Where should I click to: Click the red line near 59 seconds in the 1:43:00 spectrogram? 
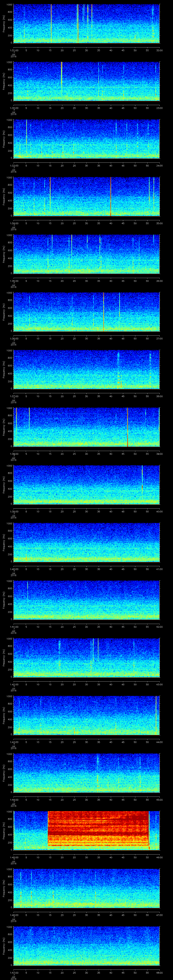coord(156,715)
